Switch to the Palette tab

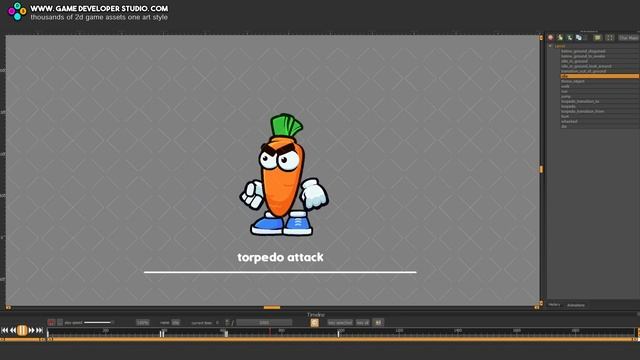point(554,305)
